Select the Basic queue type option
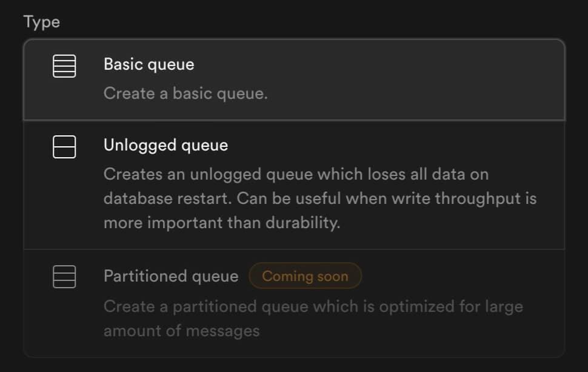Screen dimensions: 588x372 (x=294, y=79)
